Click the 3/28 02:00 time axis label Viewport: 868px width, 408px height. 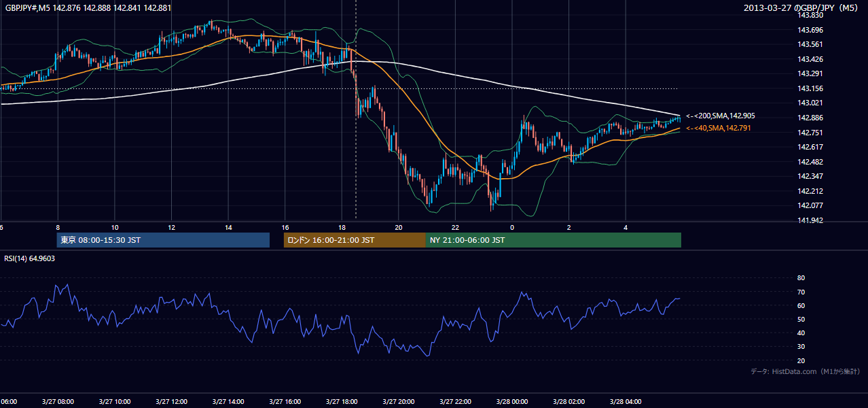pyautogui.click(x=569, y=402)
